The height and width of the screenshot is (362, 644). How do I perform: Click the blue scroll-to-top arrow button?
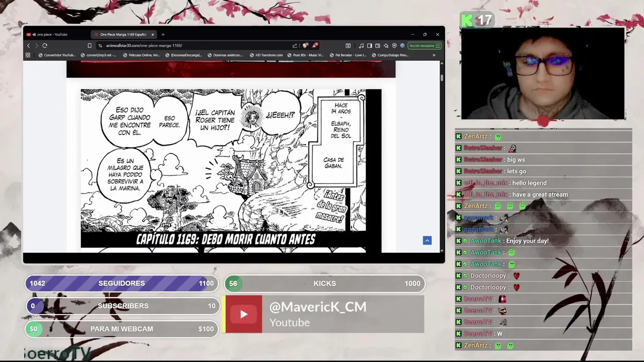click(x=427, y=240)
